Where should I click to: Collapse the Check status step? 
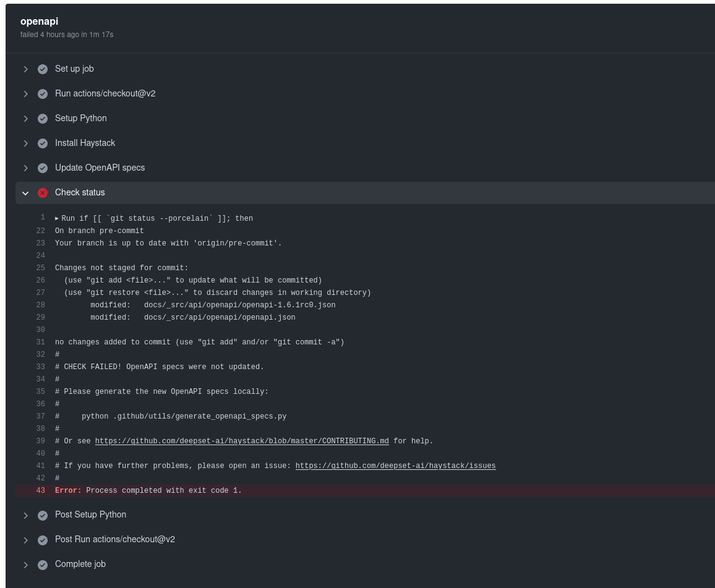pos(25,193)
